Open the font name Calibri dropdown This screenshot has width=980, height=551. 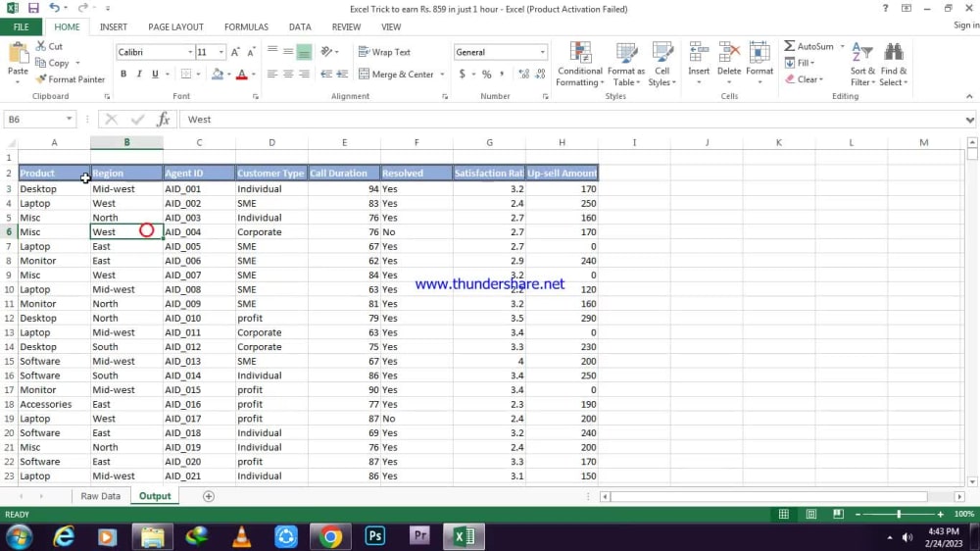(190, 53)
